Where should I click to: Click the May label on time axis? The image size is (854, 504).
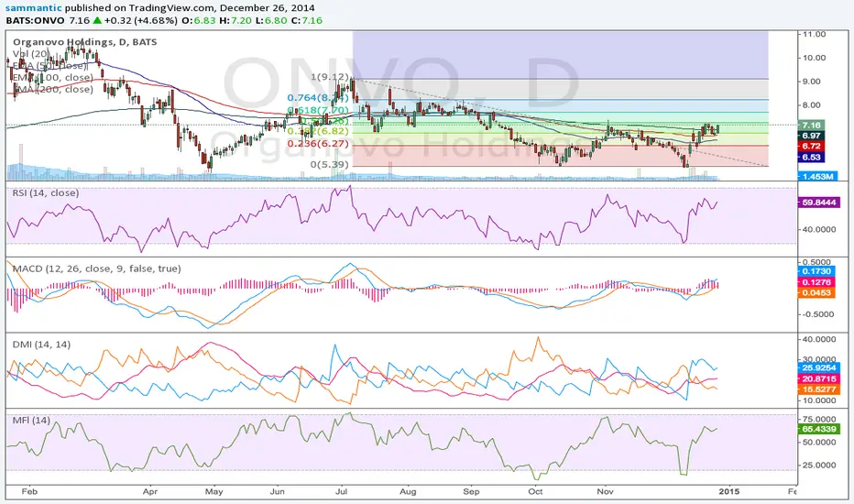(x=214, y=491)
